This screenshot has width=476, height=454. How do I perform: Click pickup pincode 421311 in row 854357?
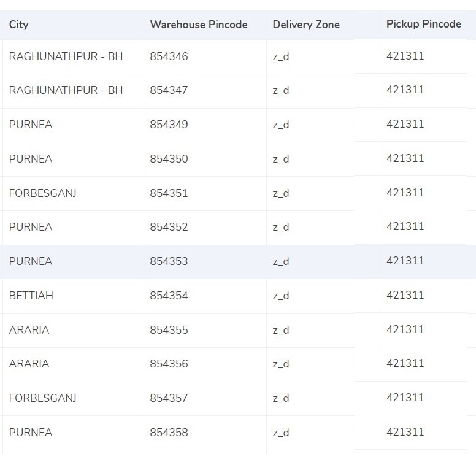405,397
